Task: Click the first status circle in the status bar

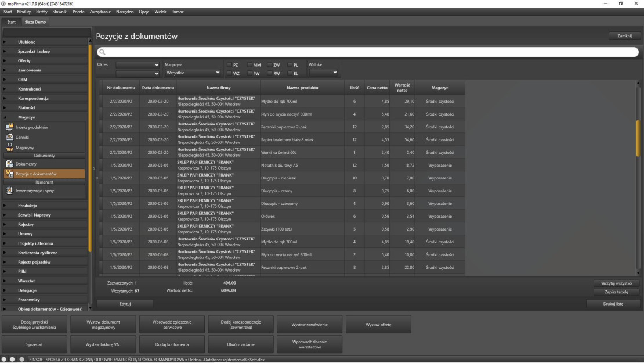Action: [4, 359]
